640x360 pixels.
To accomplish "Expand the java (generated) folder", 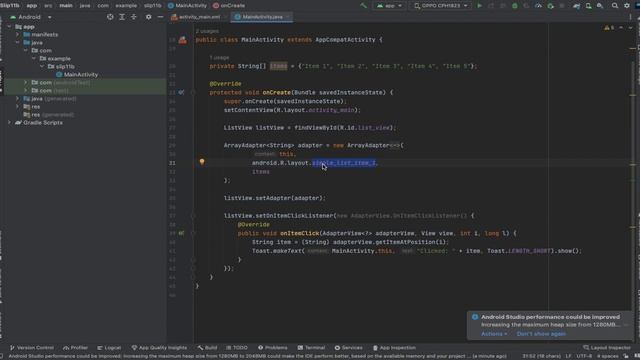I will coord(18,98).
